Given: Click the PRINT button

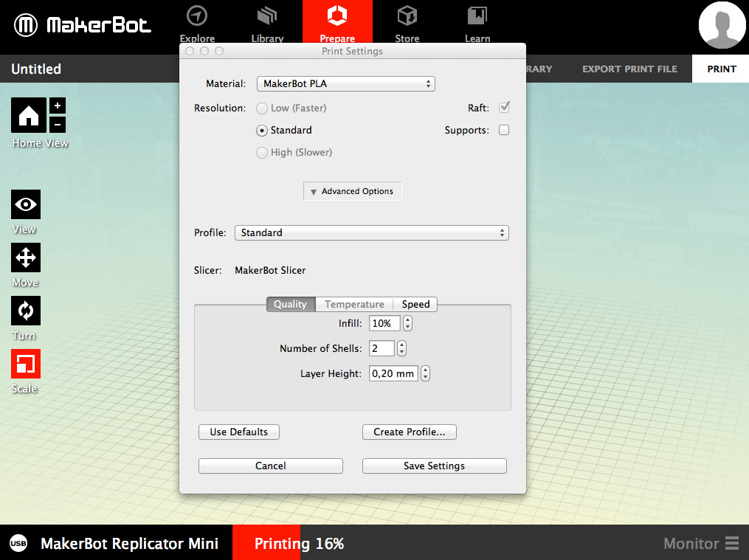Looking at the screenshot, I should tap(721, 69).
